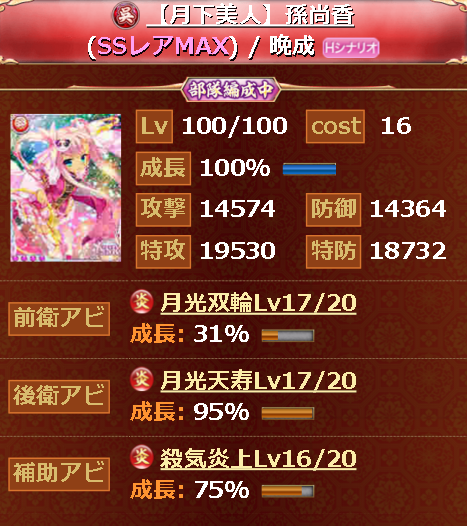Click the 31% growth progress bar
The image size is (467, 526).
pos(288,335)
